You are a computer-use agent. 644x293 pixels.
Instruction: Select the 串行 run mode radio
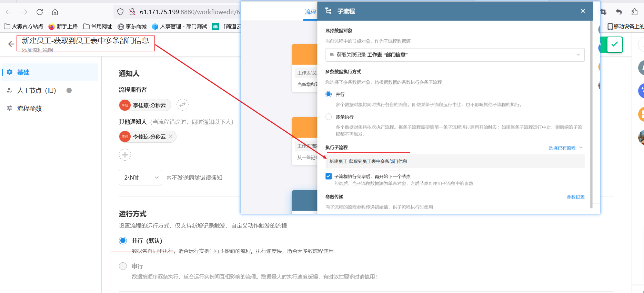point(123,266)
